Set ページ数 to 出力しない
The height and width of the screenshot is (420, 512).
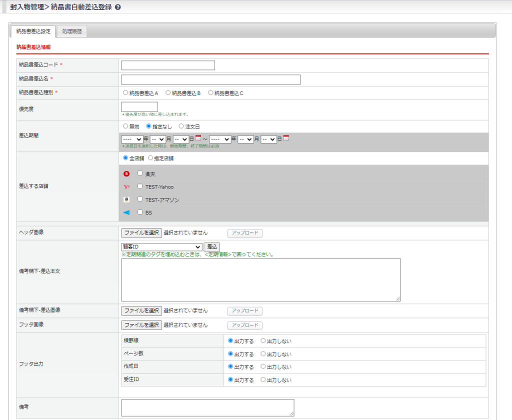(x=263, y=354)
